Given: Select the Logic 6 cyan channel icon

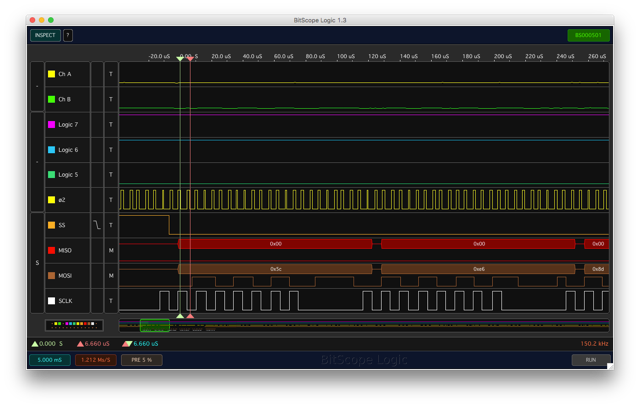Looking at the screenshot, I should coord(52,150).
